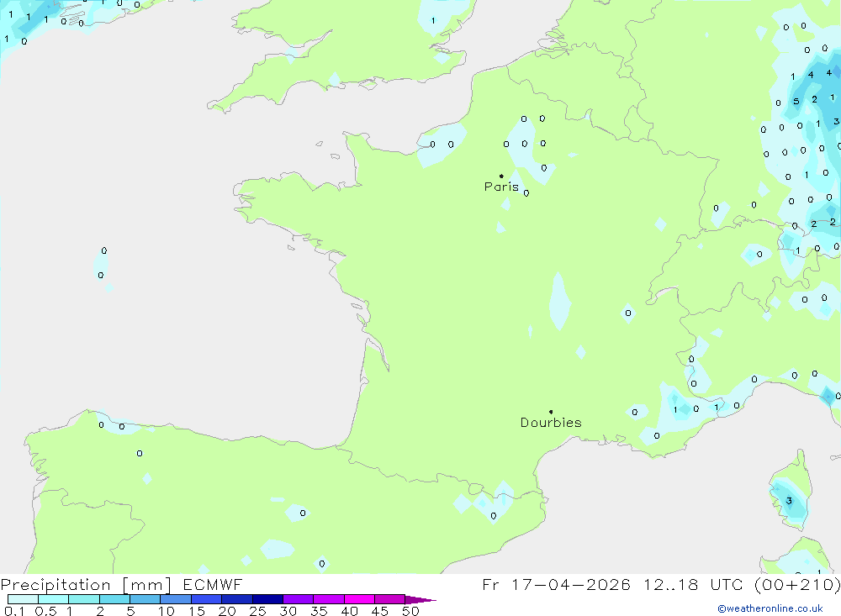Pick the 30–35 mm legend color swatch
This screenshot has height=616, width=841.
tap(299, 599)
